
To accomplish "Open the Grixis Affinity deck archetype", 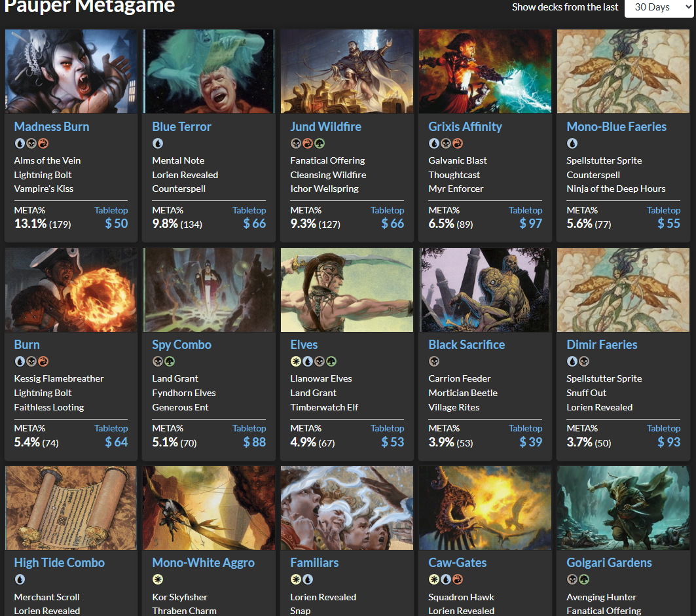I will 465,126.
